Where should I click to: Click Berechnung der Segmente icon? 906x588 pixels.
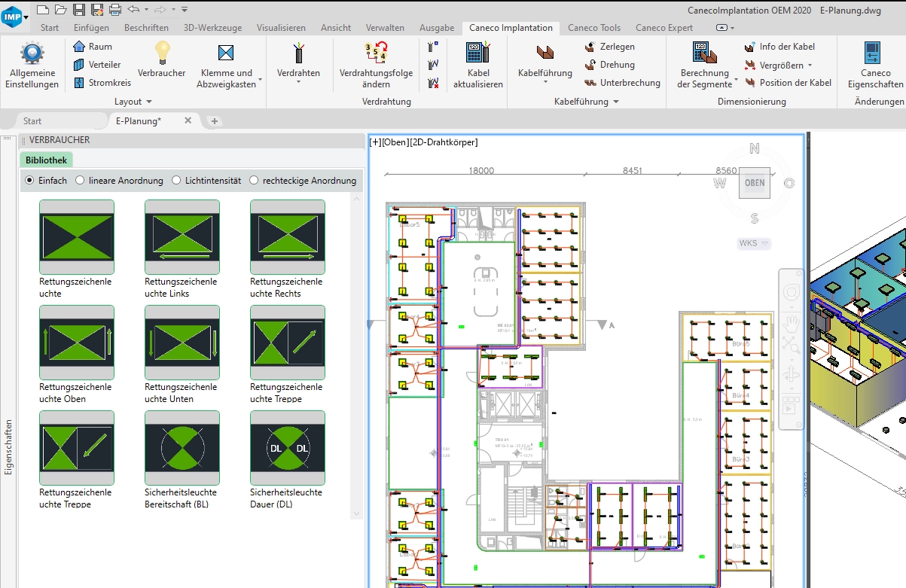[704, 53]
